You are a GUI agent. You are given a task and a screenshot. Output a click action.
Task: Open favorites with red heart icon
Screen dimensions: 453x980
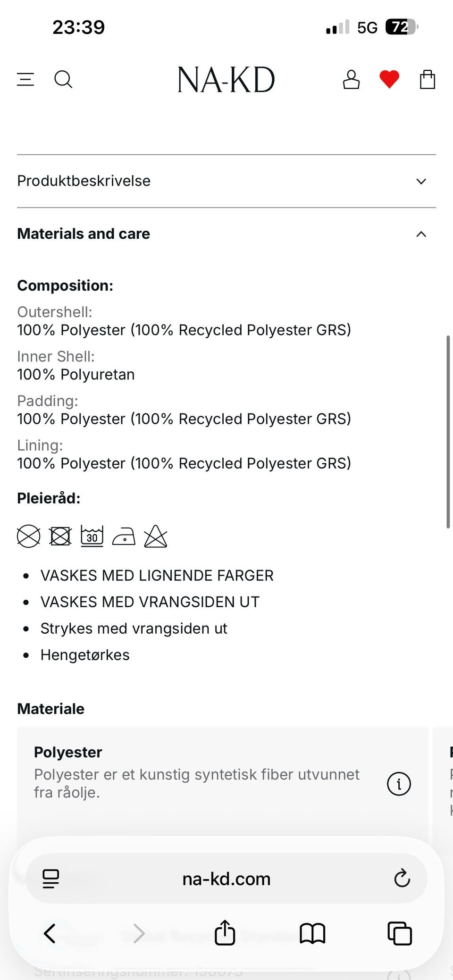[389, 79]
